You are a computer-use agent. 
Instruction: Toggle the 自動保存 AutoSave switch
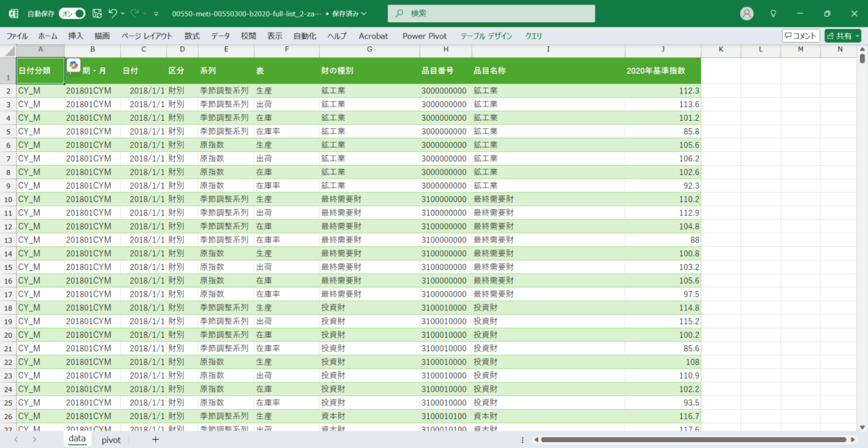click(72, 14)
